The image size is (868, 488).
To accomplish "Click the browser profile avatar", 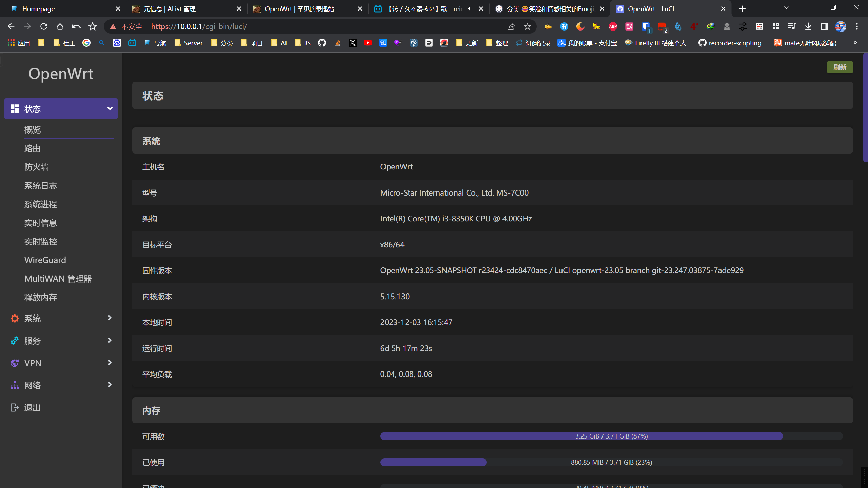I will click(x=841, y=26).
